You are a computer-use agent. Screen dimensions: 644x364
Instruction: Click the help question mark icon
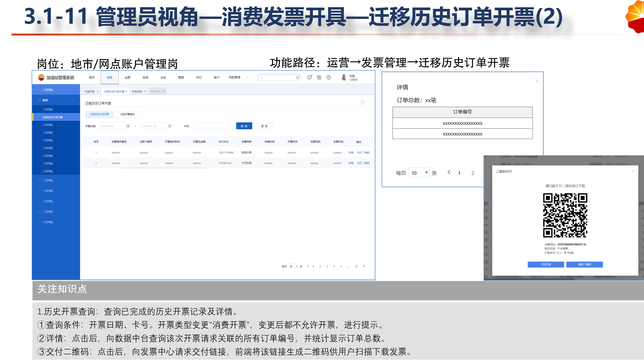click(328, 77)
